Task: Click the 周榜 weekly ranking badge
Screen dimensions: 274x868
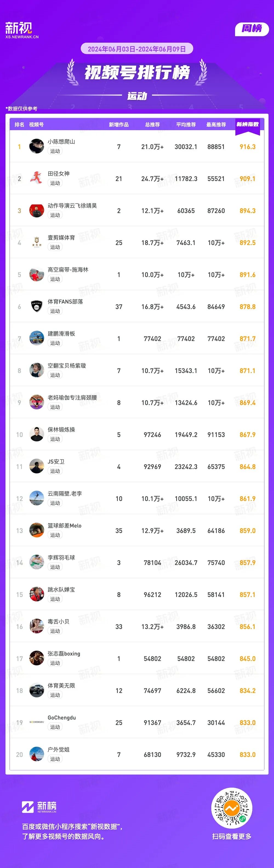Action: point(251,29)
